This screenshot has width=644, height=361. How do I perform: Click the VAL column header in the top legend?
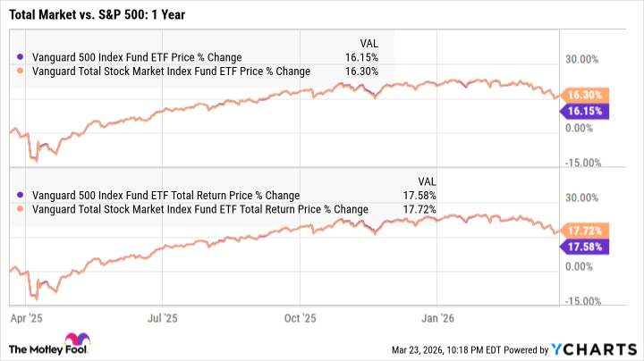point(369,41)
